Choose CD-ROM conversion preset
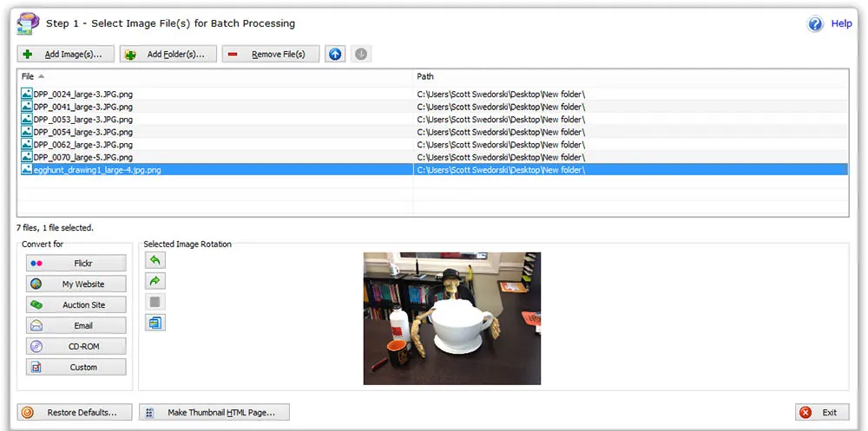 76,346
